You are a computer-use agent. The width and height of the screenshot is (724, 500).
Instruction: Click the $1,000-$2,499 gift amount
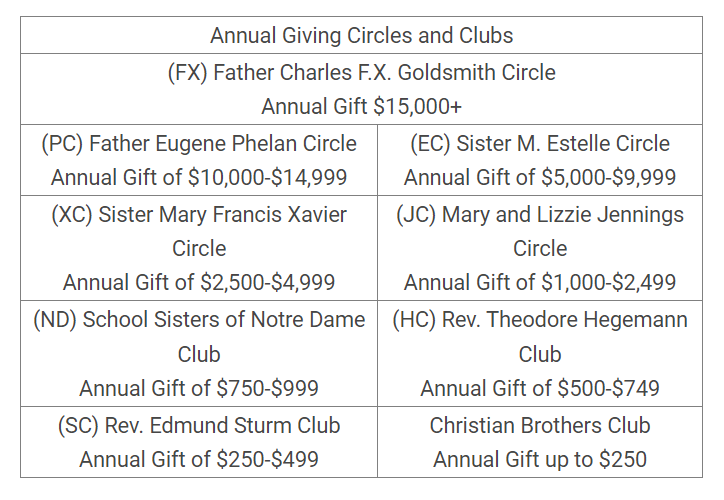609,283
